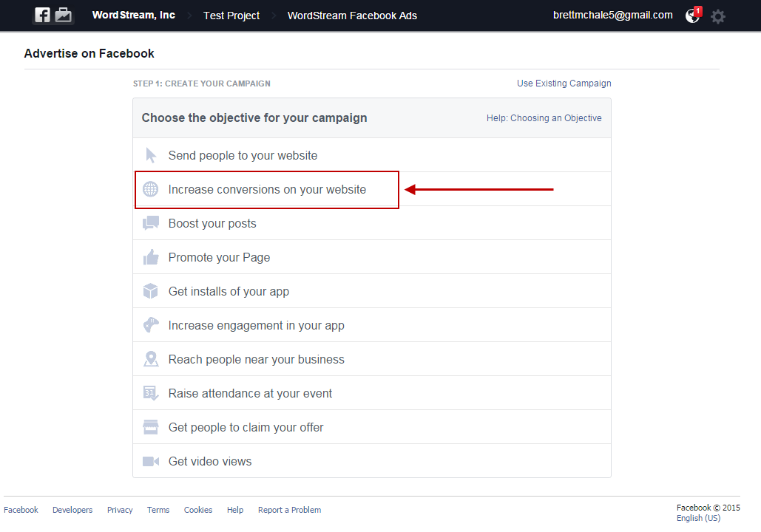Click the thumbs-up icon for Page promotion
Viewport: 761px width, 532px height.
click(150, 257)
